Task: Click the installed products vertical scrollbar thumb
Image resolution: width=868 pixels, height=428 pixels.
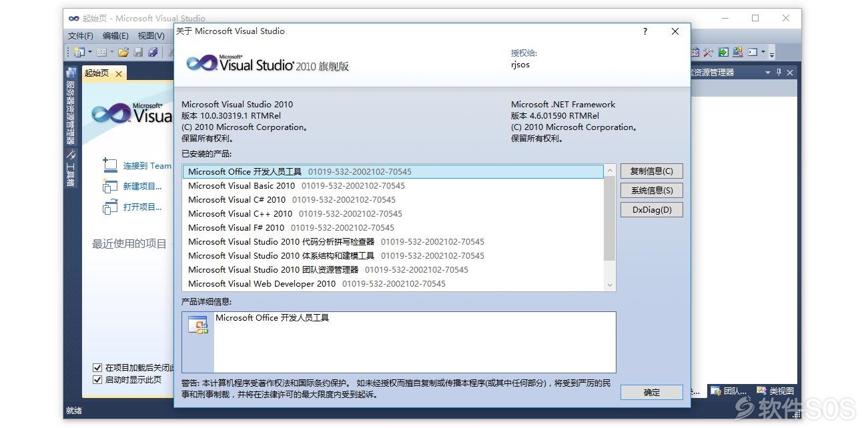Action: (609, 219)
